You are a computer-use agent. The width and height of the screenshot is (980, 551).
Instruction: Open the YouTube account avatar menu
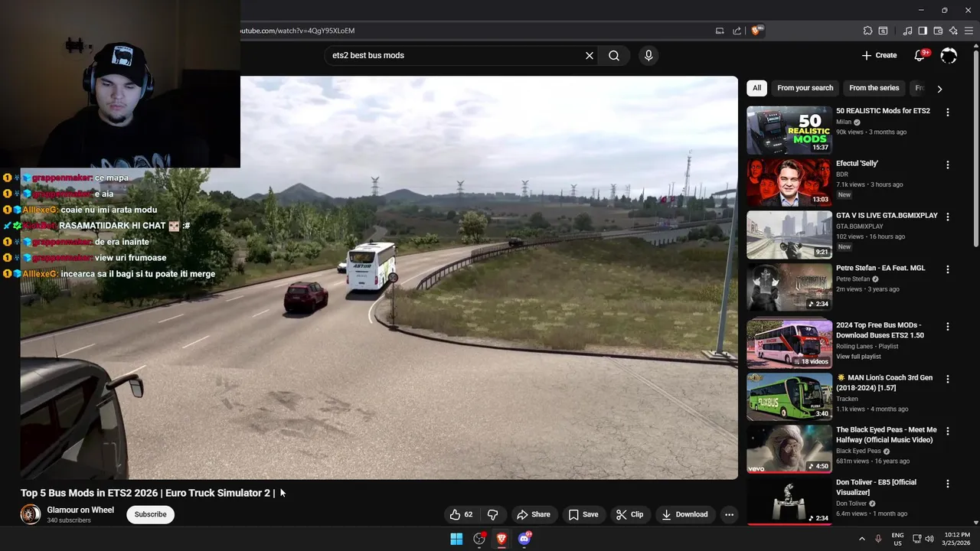click(949, 55)
